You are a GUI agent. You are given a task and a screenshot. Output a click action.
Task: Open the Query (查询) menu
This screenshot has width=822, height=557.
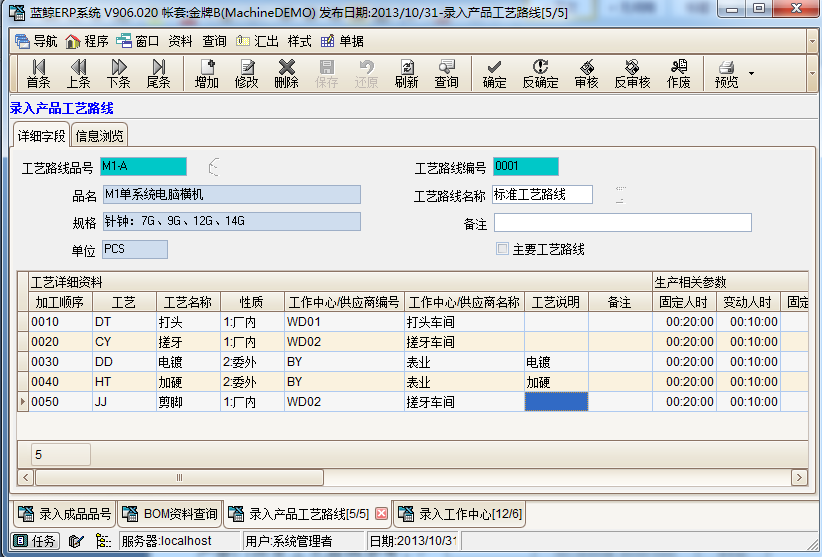coord(214,41)
